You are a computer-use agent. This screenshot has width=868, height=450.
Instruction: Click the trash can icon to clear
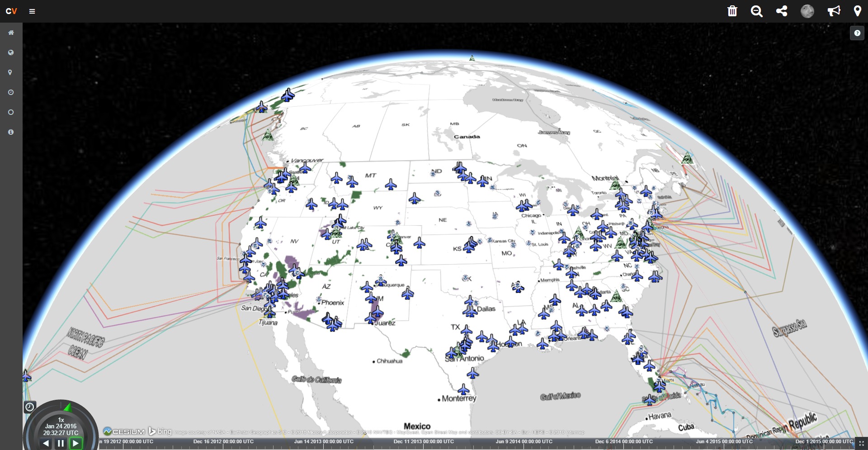[x=732, y=11]
